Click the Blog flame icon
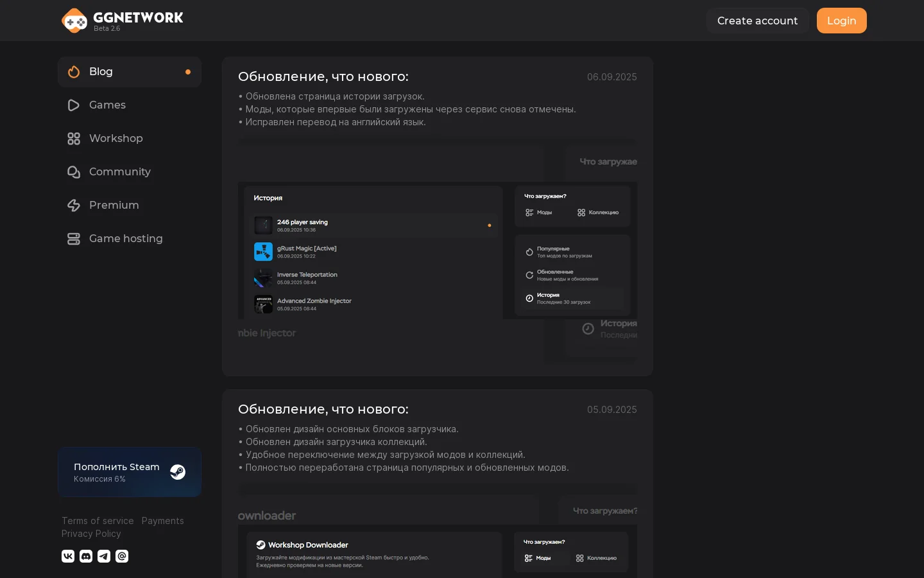Viewport: 924px width, 578px height. 74,72
